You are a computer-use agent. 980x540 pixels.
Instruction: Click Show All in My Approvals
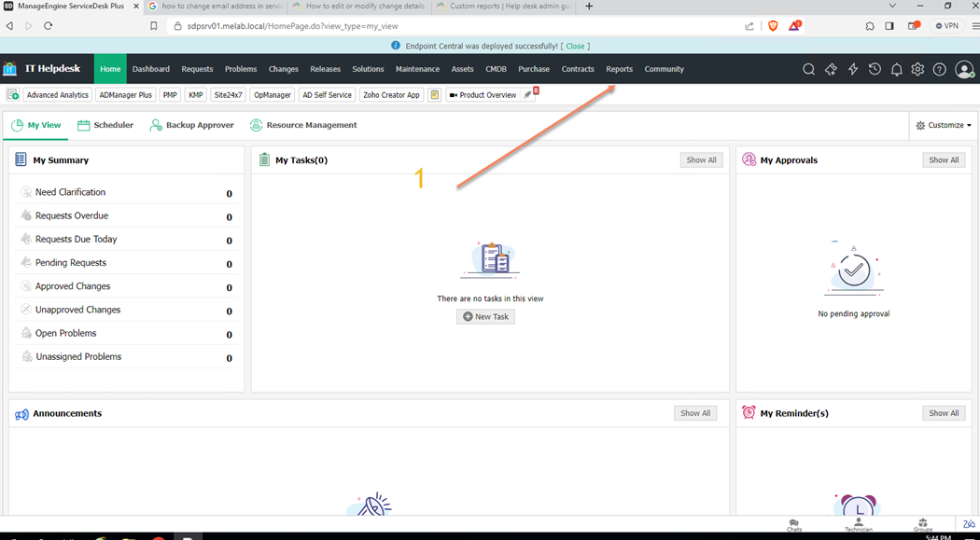click(x=944, y=160)
